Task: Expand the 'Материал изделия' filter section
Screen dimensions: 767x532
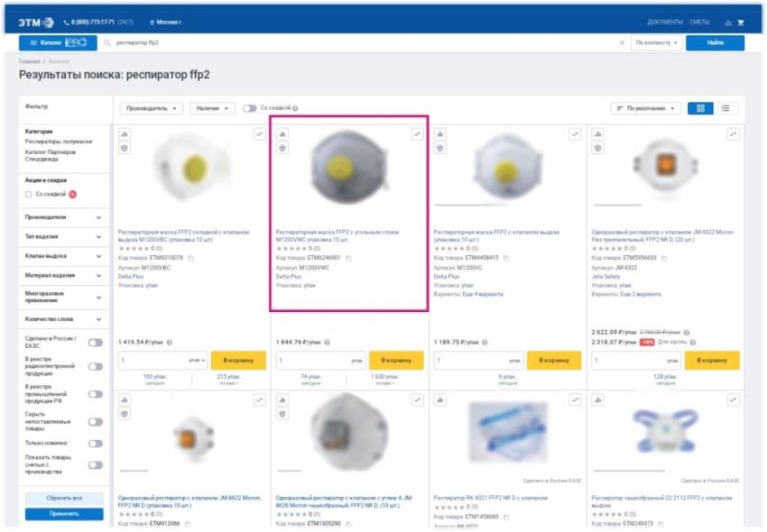Action: [x=63, y=276]
